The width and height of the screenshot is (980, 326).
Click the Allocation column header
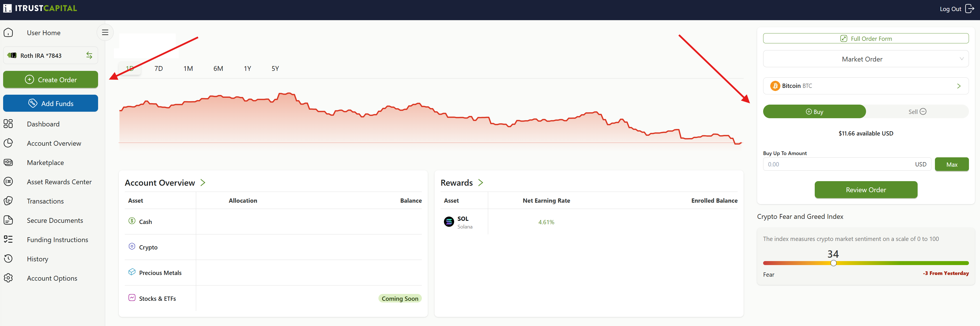coord(243,200)
